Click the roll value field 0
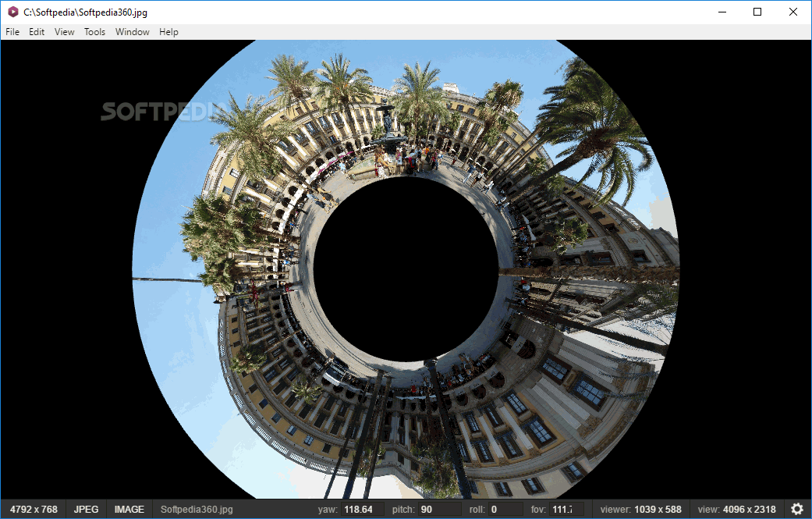Viewport: 812px width, 519px height. (x=505, y=509)
